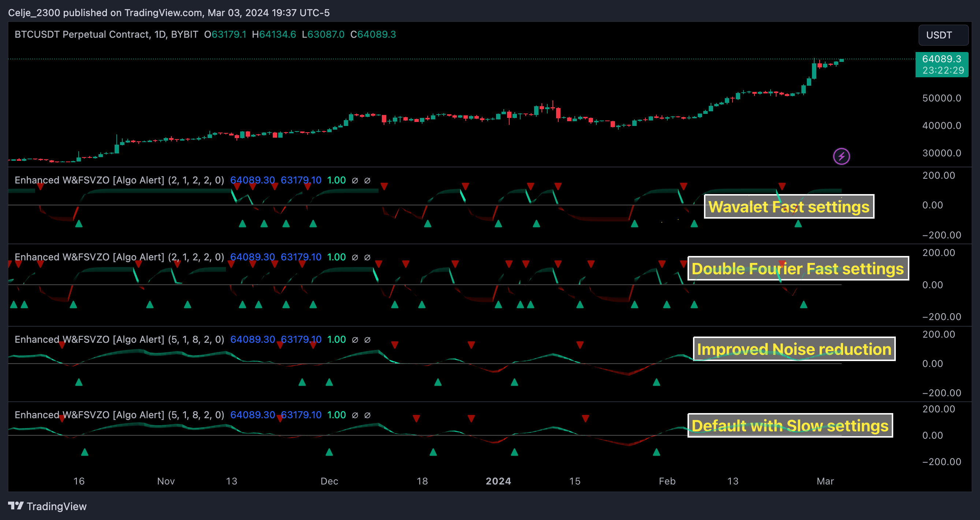Click the latest green candle on the price chart
This screenshot has height=520, width=980.
tap(842, 60)
